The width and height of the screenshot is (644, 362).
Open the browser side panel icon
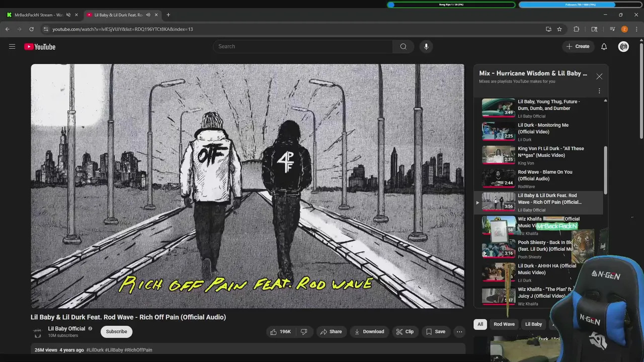(594, 29)
